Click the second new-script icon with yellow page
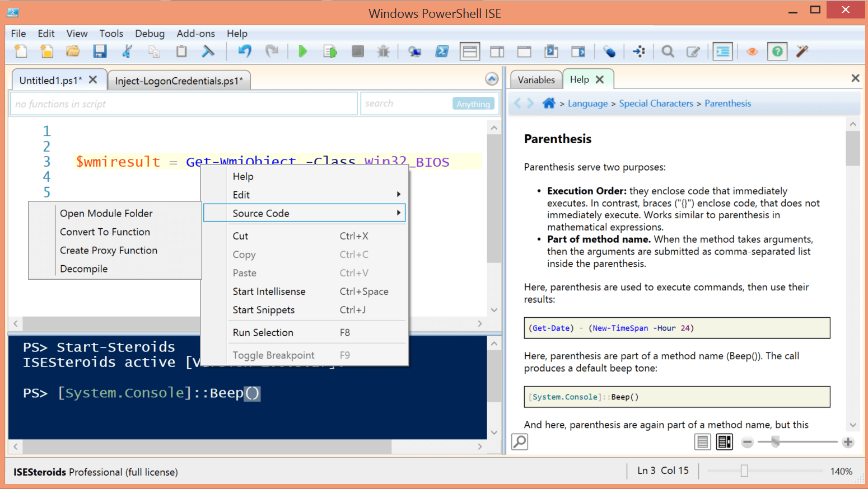Image resolution: width=868 pixels, height=489 pixels. (46, 51)
